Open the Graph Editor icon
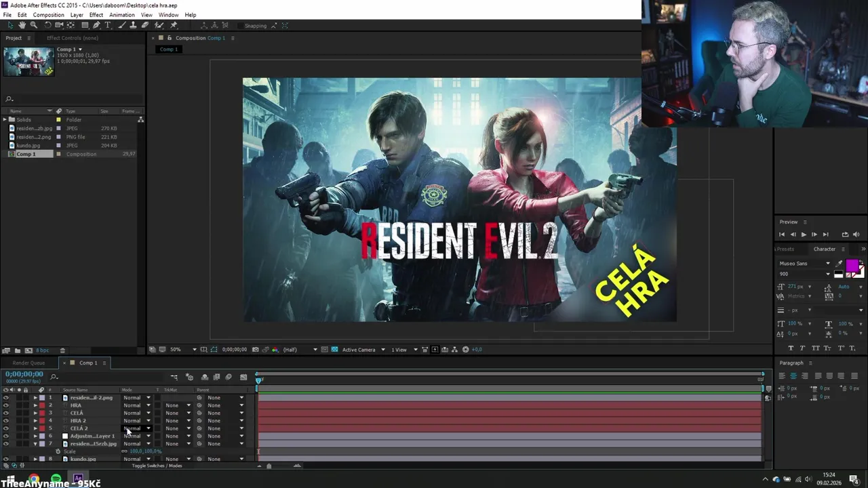The image size is (868, 488). pyautogui.click(x=243, y=377)
